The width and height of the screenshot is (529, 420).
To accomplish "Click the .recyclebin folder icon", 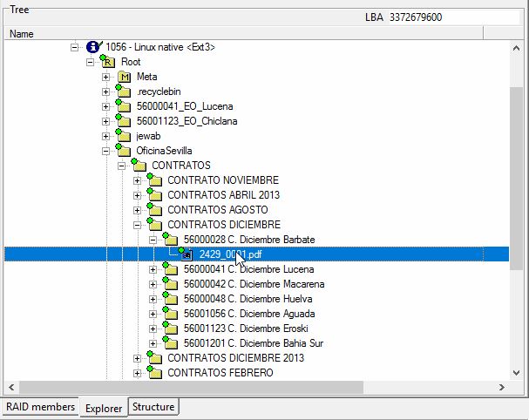I will coord(123,91).
